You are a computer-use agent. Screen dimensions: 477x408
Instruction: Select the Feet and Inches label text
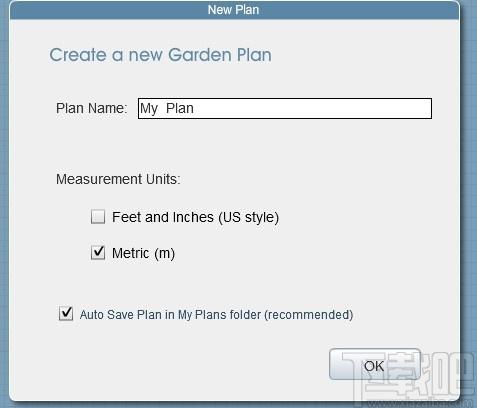pyautogui.click(x=195, y=217)
